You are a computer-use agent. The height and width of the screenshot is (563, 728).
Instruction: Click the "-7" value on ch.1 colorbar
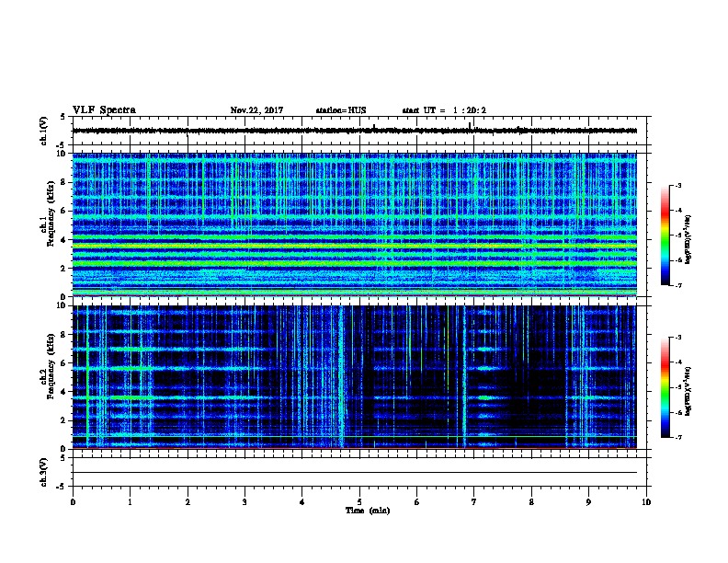(x=678, y=285)
